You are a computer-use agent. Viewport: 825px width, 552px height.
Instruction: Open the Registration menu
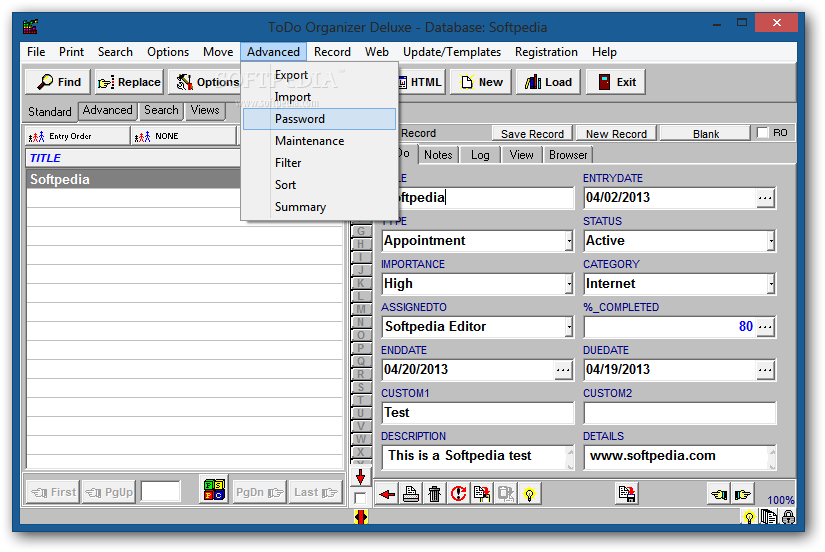coord(546,52)
